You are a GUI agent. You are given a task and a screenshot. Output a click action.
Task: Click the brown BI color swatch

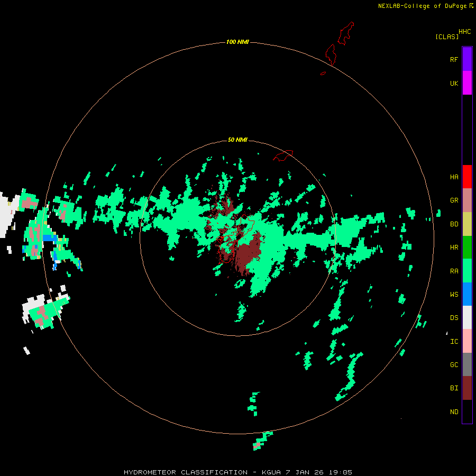tap(467, 388)
